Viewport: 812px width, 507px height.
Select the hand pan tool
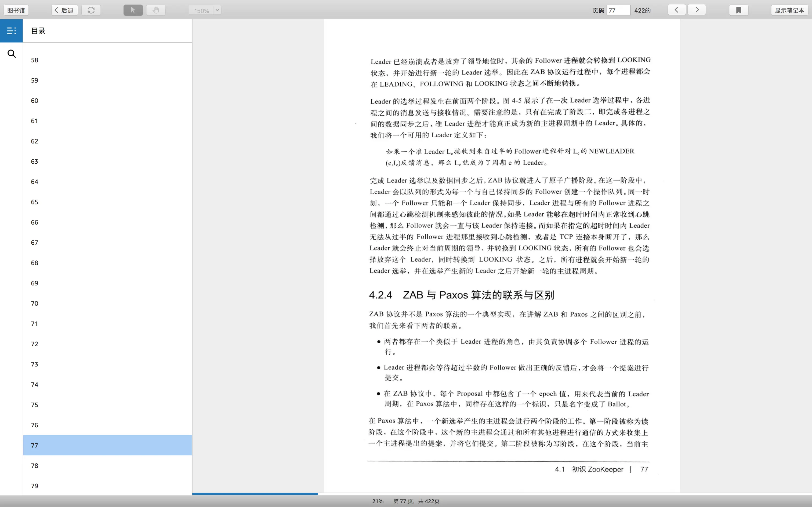coord(156,10)
